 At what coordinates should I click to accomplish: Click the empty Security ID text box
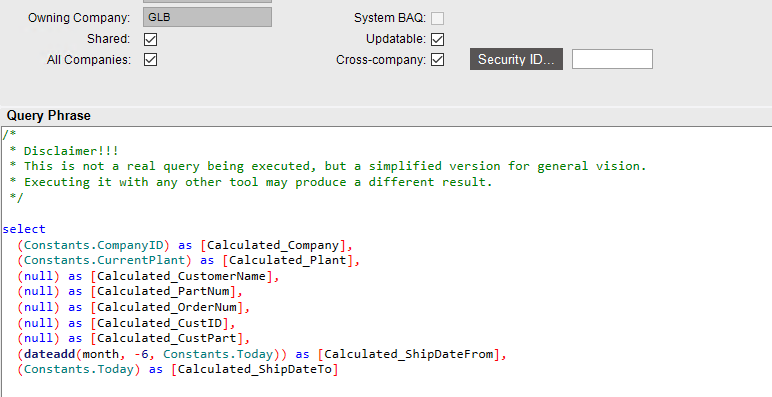pyautogui.click(x=612, y=59)
